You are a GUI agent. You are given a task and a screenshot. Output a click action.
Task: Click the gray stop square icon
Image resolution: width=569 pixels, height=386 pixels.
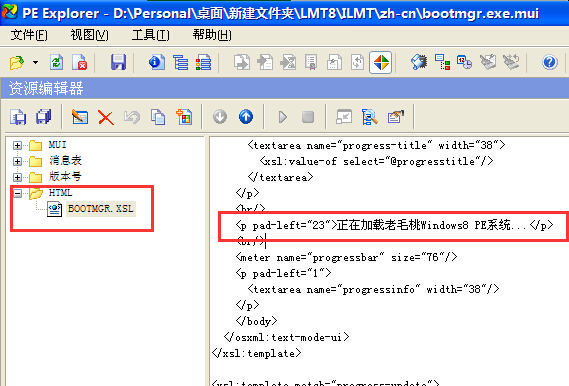click(308, 117)
